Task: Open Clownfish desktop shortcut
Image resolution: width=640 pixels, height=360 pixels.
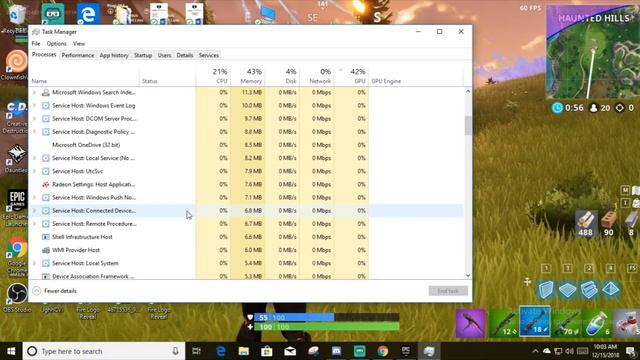Action: (16, 65)
